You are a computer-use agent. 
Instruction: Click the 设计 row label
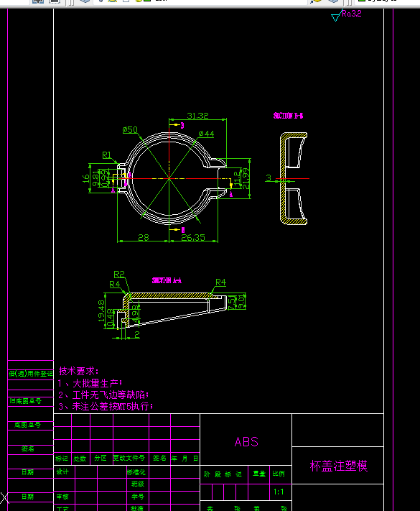pos(62,471)
